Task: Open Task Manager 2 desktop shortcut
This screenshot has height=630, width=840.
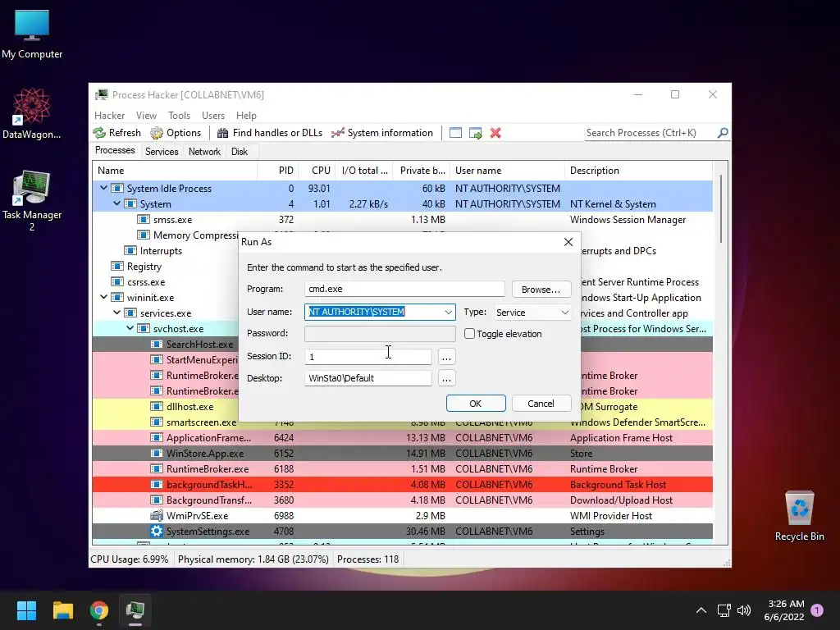Action: (32, 200)
